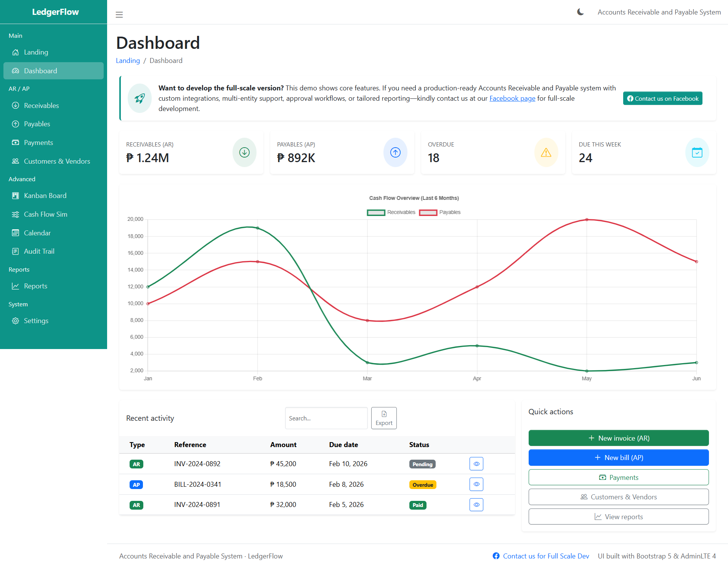Click the Calendar icon under Advanced
This screenshot has width=728, height=568.
coord(15,233)
